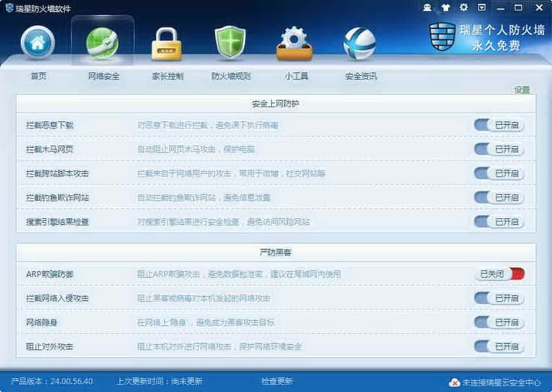
Task: Open 安全资讯 globe news icon
Action: pos(360,44)
